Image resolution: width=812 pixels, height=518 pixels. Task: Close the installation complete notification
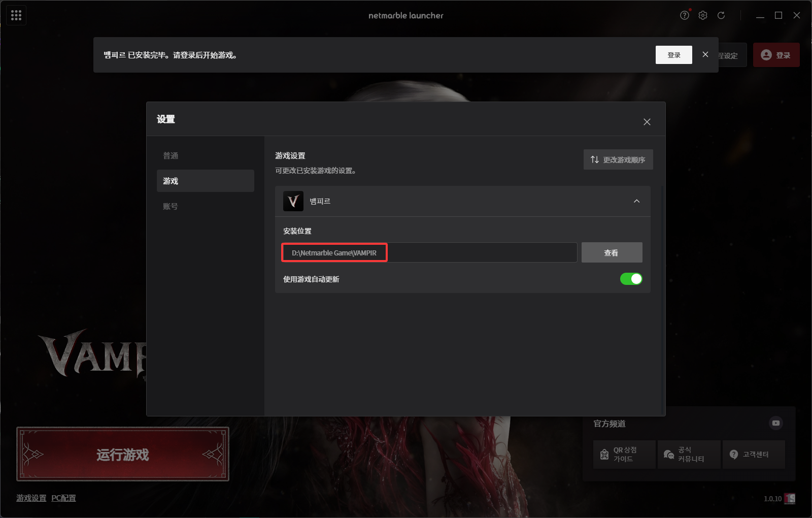point(705,54)
